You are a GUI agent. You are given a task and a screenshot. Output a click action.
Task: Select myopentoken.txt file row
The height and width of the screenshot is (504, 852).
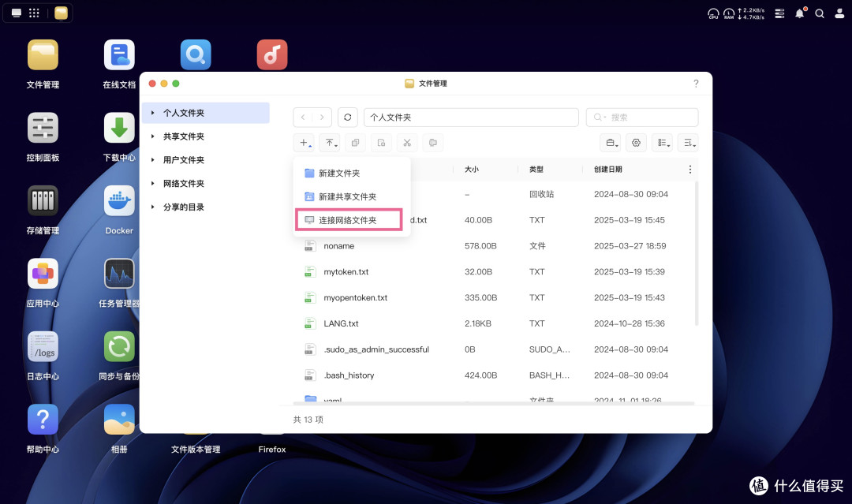tap(494, 297)
